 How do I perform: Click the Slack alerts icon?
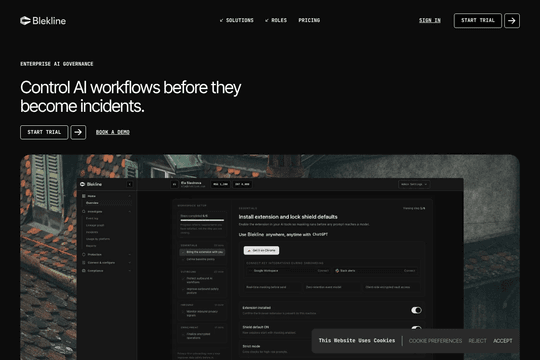pos(337,271)
